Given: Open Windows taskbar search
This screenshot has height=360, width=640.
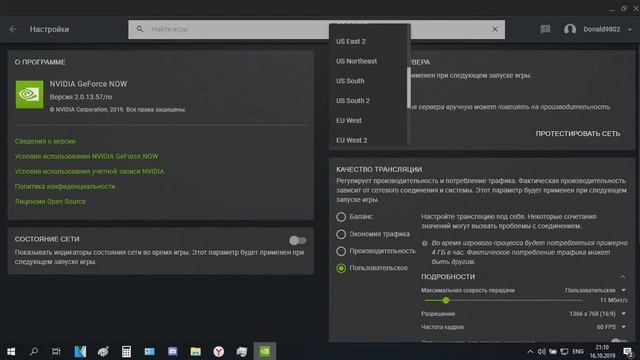Looking at the screenshot, I should (x=34, y=351).
